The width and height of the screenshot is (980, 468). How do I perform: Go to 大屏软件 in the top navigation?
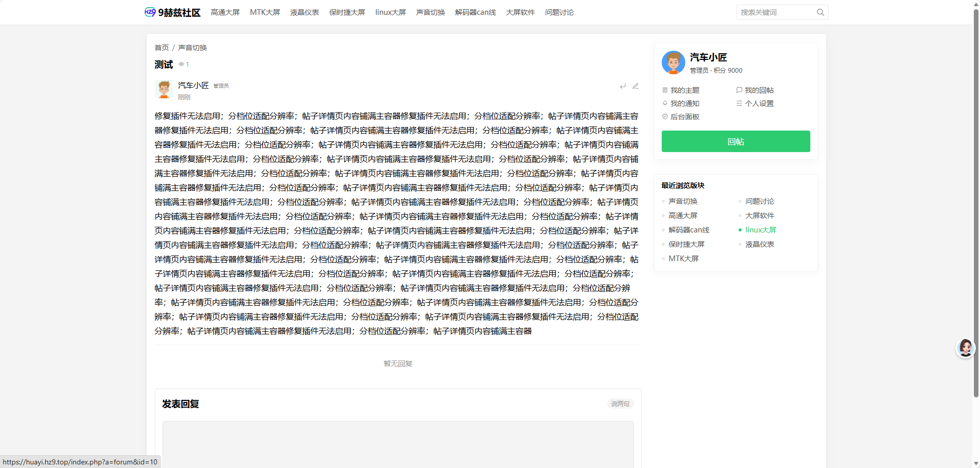point(520,12)
